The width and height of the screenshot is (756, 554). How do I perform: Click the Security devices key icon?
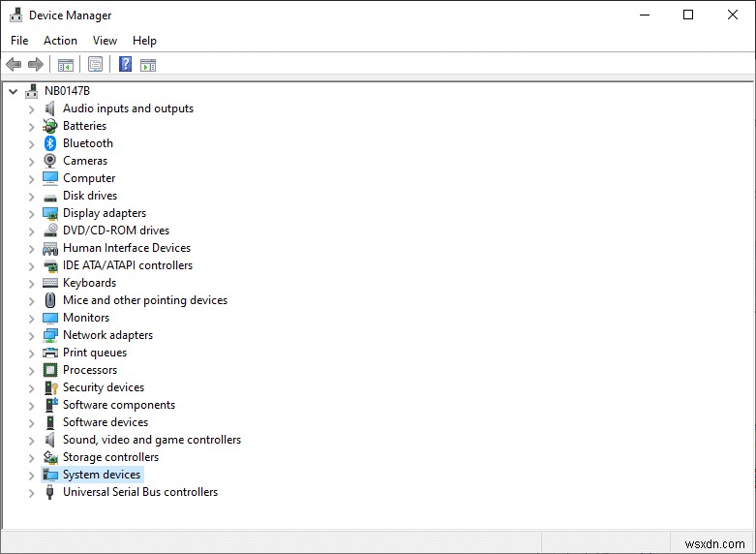coord(50,387)
